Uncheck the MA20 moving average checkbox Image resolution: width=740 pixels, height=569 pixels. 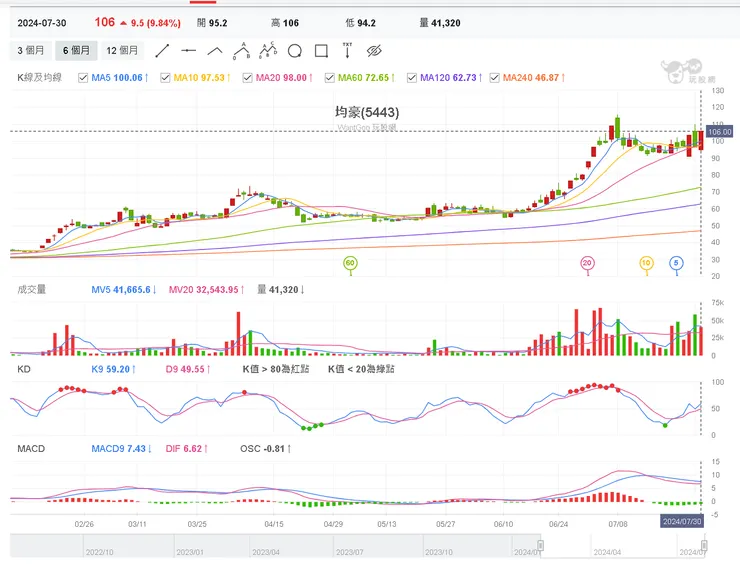pos(247,78)
